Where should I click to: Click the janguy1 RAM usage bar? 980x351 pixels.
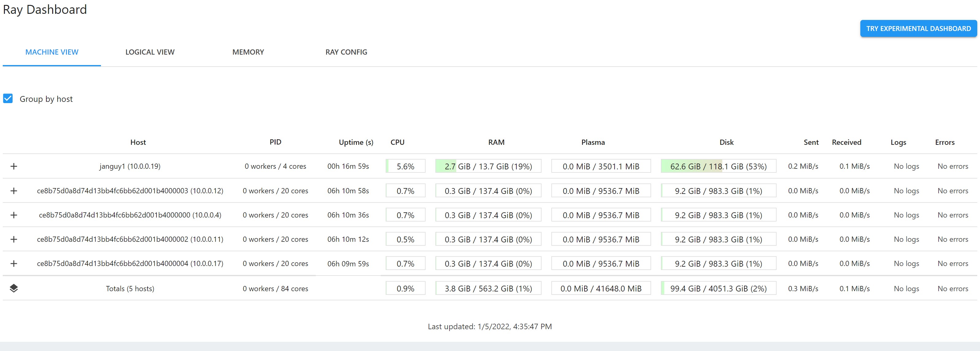tap(488, 166)
